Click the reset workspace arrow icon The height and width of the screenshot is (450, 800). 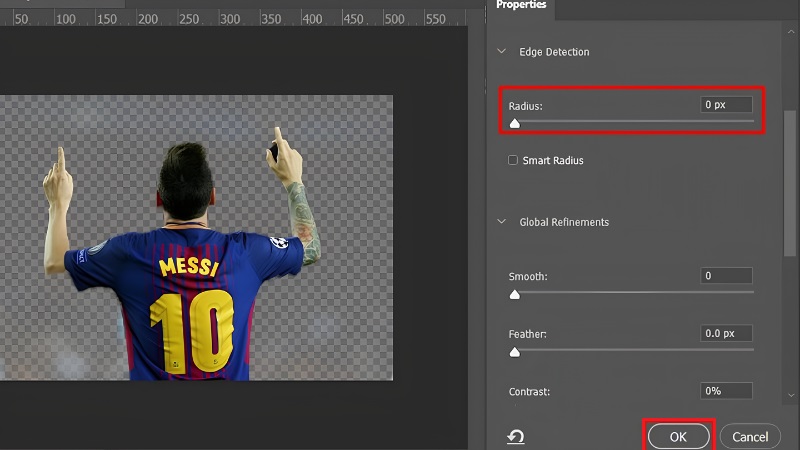click(x=516, y=437)
